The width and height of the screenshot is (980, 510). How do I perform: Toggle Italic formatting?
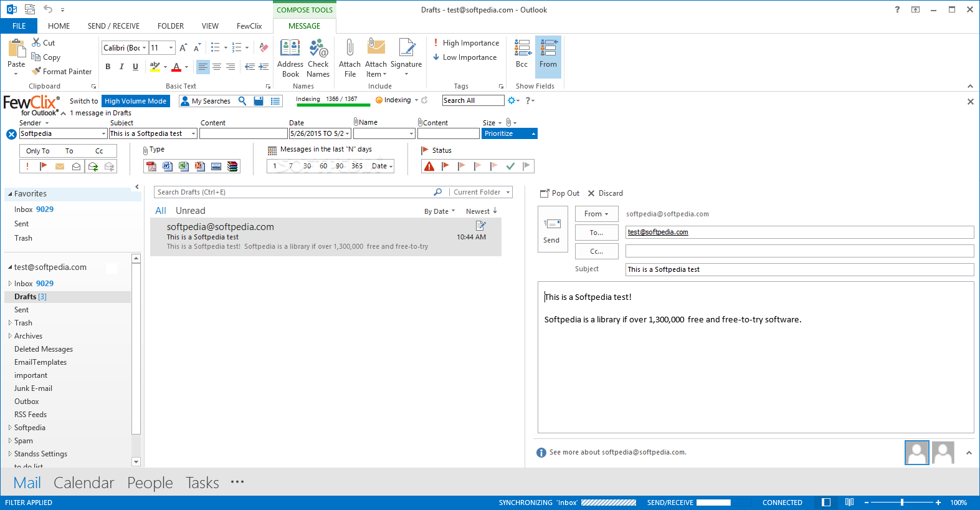click(121, 67)
